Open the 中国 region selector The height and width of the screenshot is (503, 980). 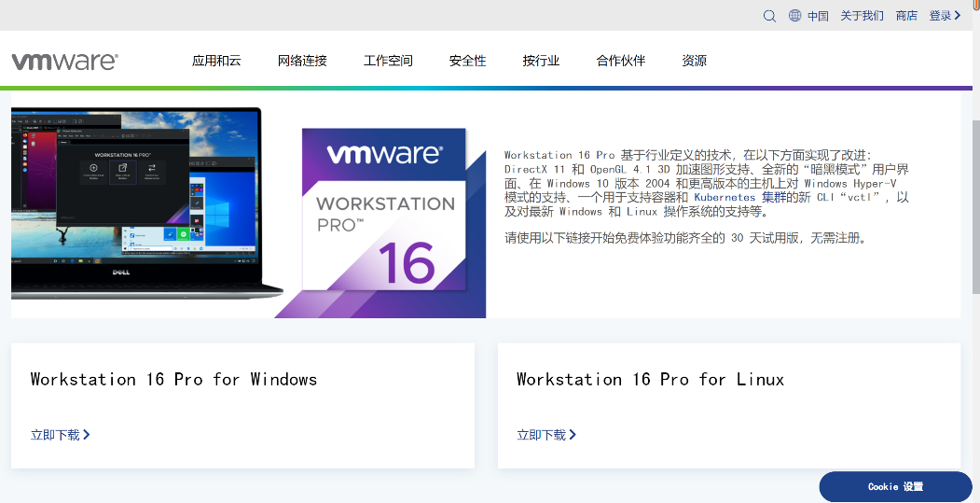click(818, 16)
